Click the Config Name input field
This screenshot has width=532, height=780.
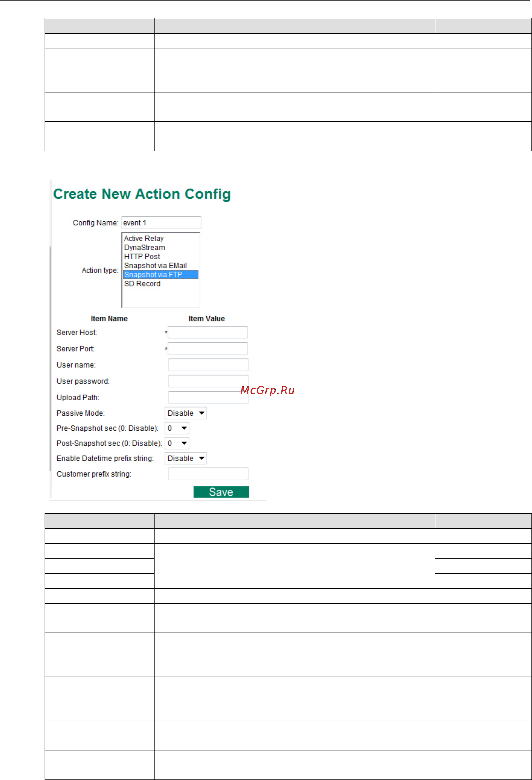[x=161, y=222]
